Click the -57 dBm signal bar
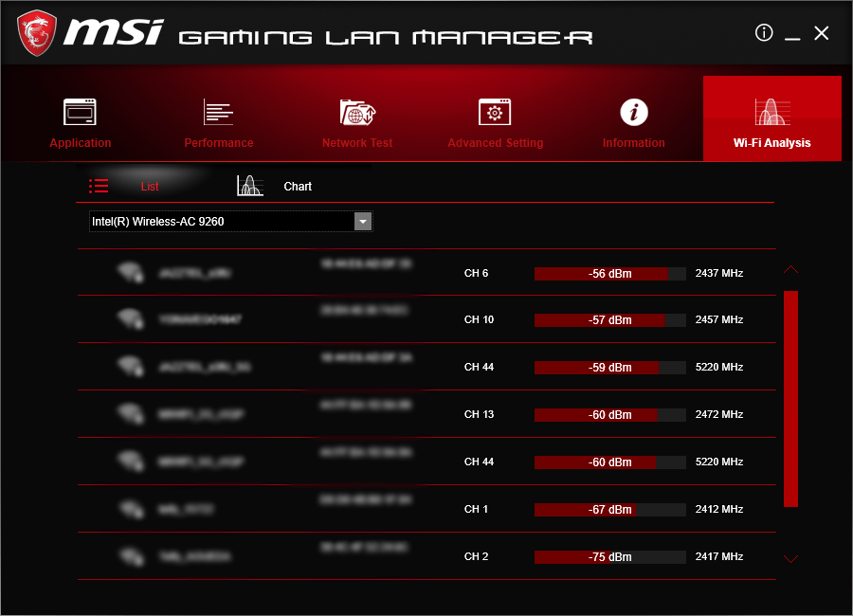The width and height of the screenshot is (853, 616). pyautogui.click(x=609, y=320)
